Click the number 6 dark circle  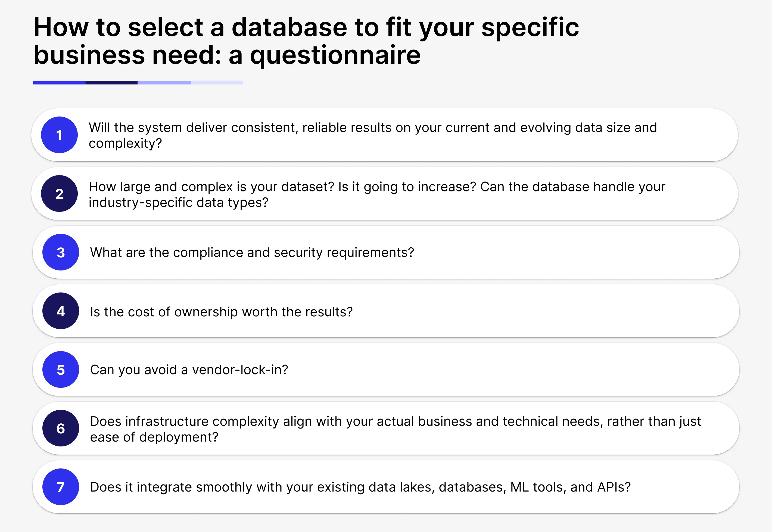tap(61, 428)
